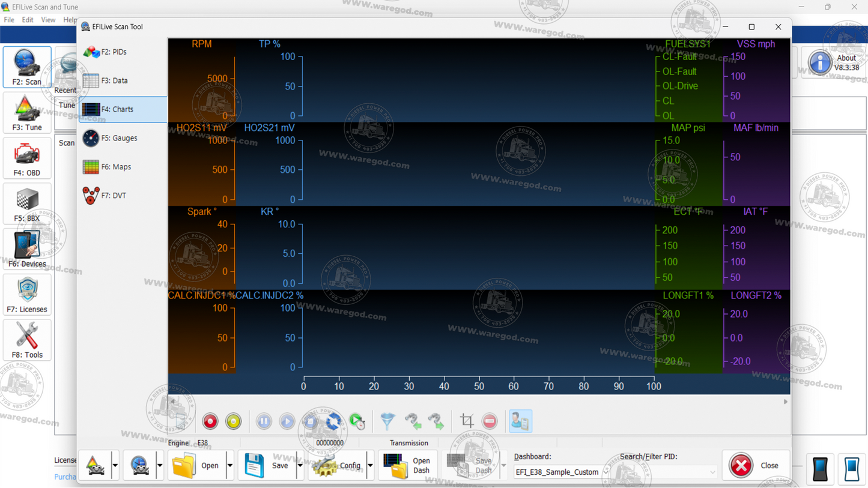Click F2: Scan in the main window
The height and width of the screenshot is (488, 868).
click(x=27, y=67)
